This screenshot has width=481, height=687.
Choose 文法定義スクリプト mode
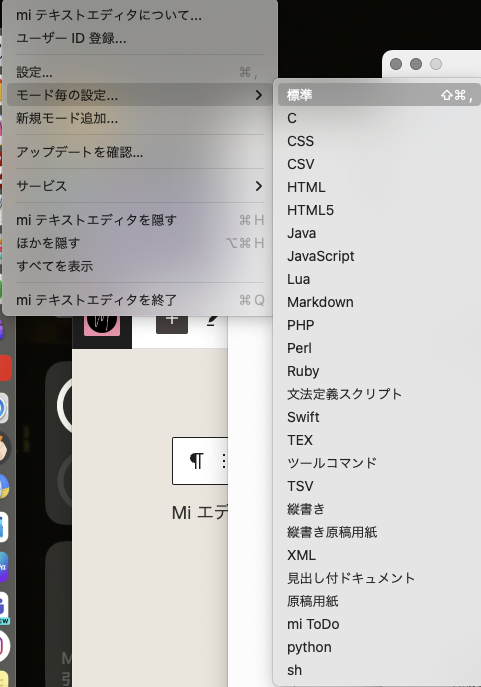click(379, 394)
